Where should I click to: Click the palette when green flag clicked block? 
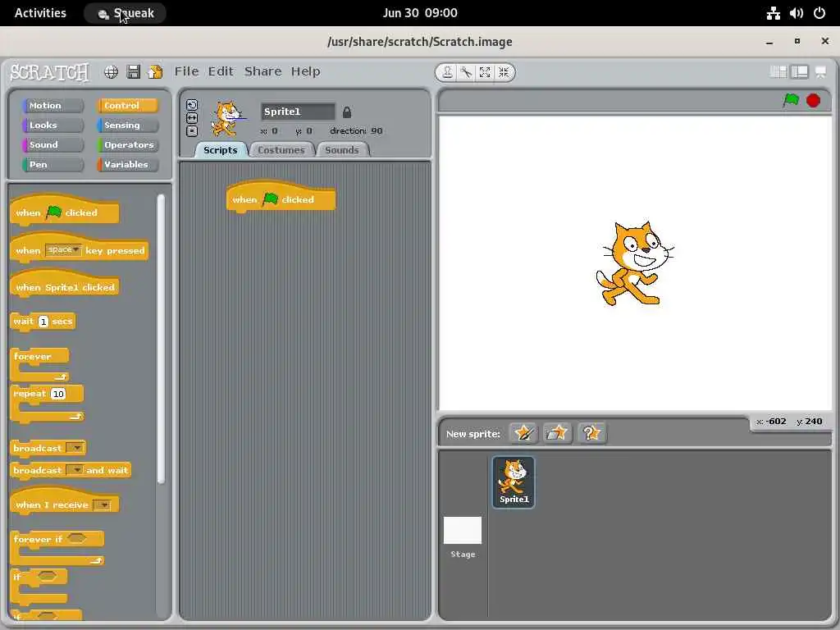64,211
